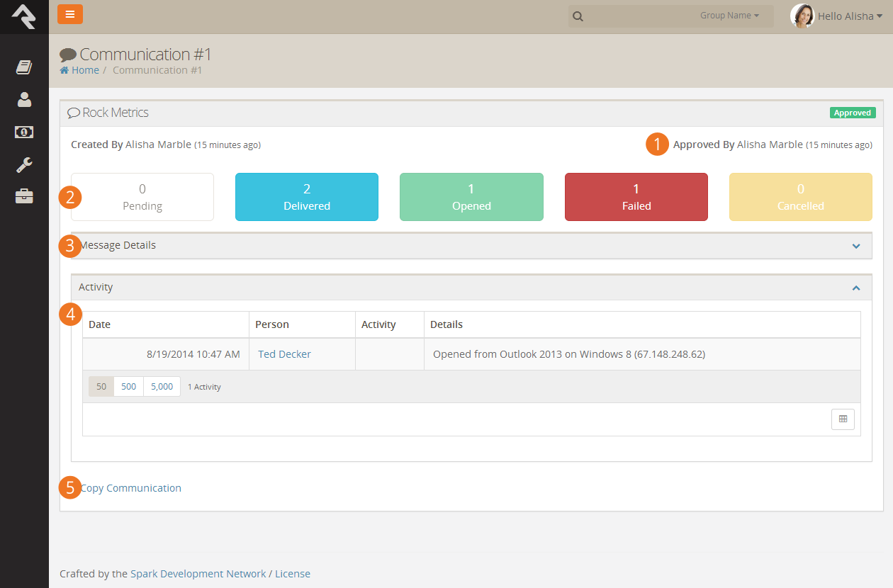
Task: Open the wrench icon in the sidebar
Action: coord(24,165)
